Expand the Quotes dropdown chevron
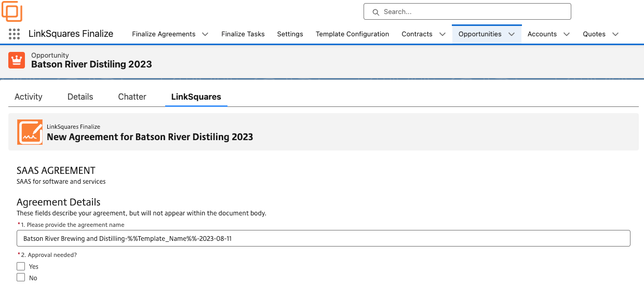644x286 pixels. tap(615, 34)
